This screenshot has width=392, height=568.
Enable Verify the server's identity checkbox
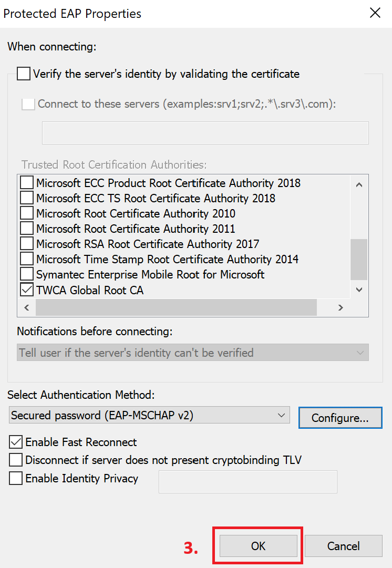point(24,74)
